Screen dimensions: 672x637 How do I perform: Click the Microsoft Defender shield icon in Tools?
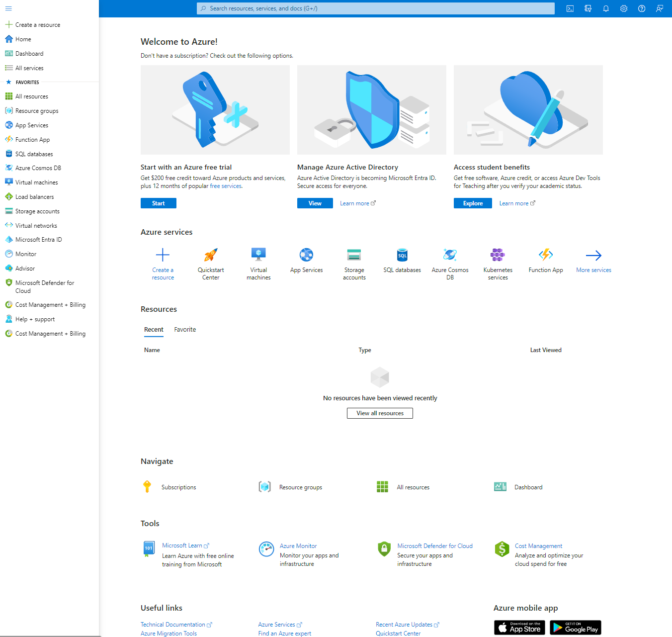[x=384, y=549]
